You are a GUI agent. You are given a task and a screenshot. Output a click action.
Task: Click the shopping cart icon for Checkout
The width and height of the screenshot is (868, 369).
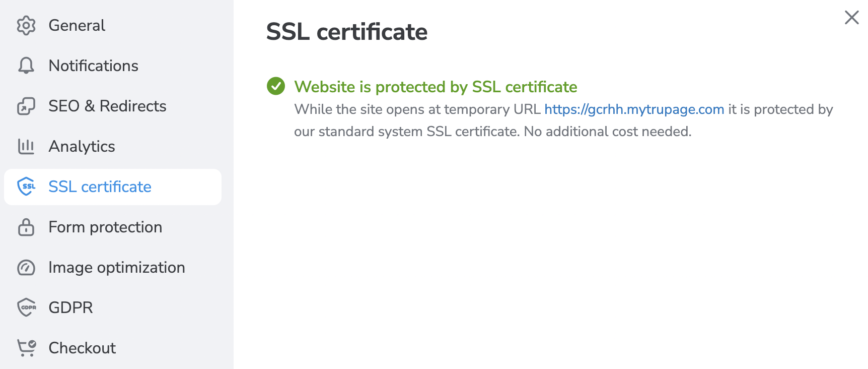tap(26, 347)
